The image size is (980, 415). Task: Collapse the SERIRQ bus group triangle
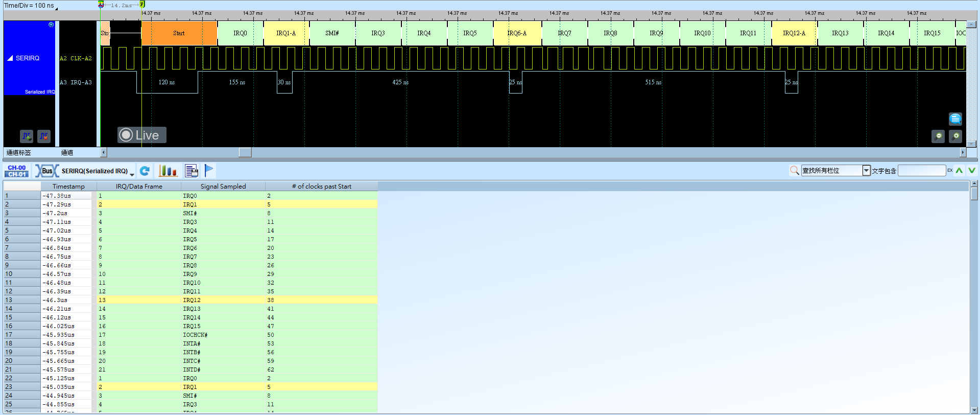pyautogui.click(x=10, y=58)
